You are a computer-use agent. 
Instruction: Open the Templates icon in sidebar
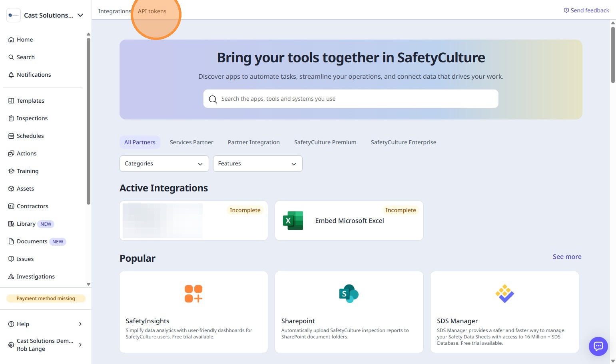[11, 101]
